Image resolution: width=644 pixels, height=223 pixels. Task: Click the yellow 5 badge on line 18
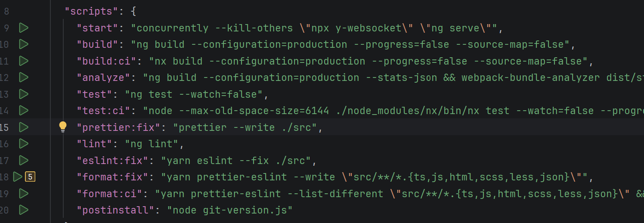click(x=30, y=177)
